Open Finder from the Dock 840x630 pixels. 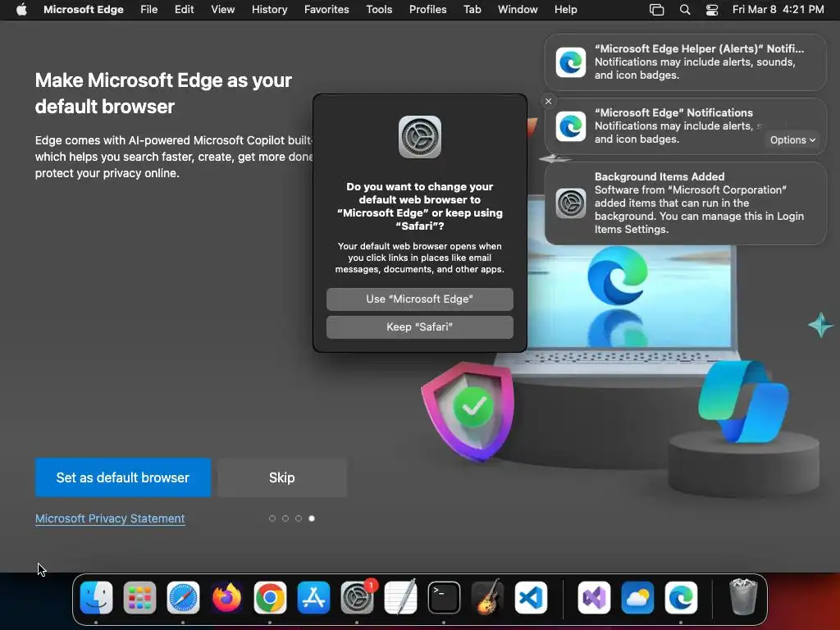click(x=97, y=597)
